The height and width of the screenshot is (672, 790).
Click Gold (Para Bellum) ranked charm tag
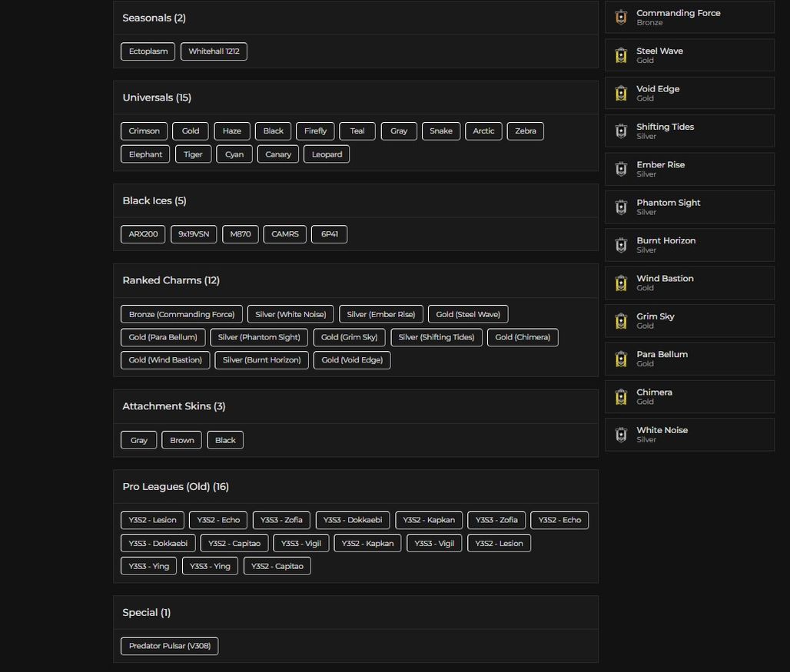163,337
